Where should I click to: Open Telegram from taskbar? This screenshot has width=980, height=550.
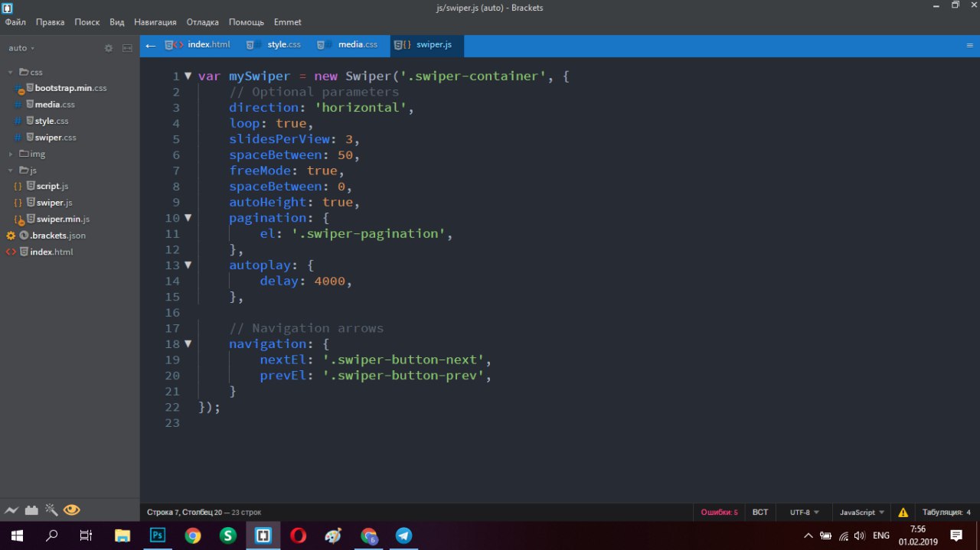(x=404, y=535)
